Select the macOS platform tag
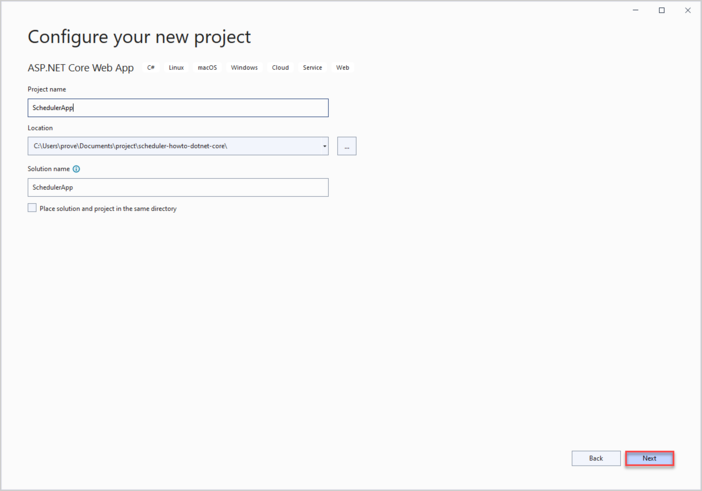This screenshot has height=491, width=702. tap(207, 68)
